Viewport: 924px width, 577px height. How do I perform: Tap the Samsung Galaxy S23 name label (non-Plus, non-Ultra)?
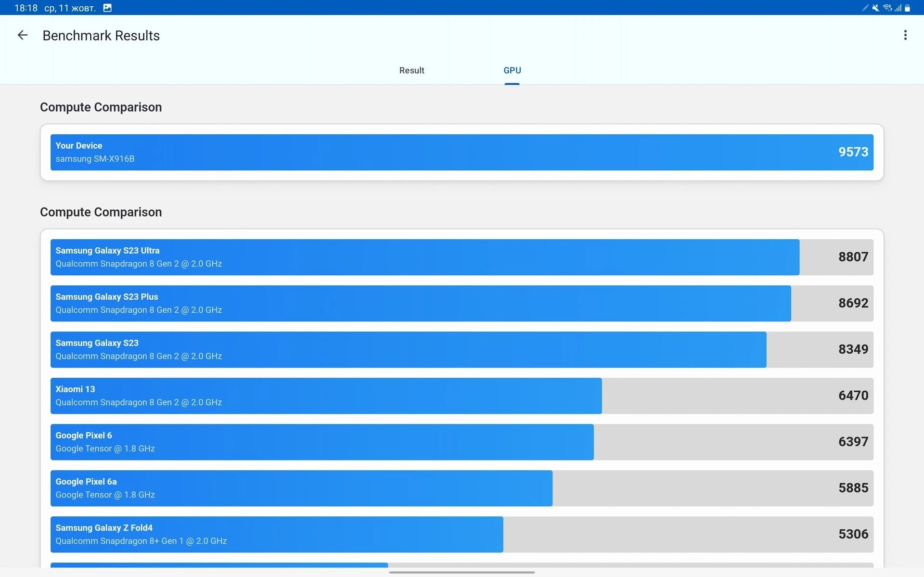pos(97,343)
